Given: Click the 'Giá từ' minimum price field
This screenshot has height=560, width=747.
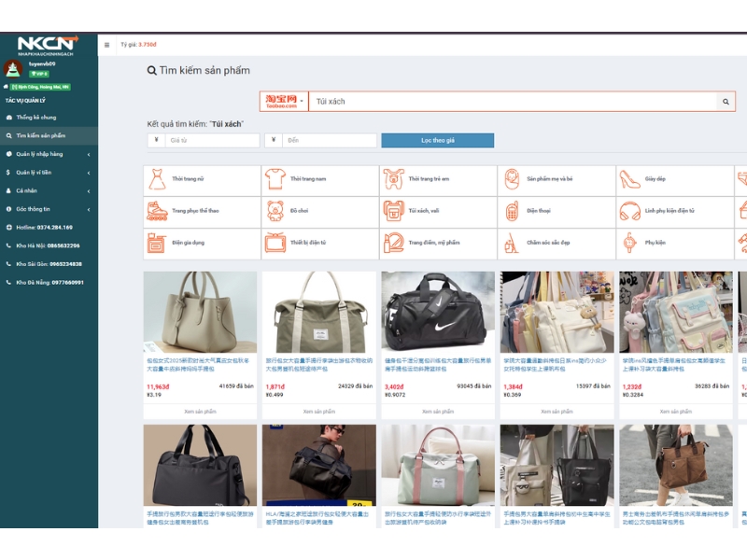Looking at the screenshot, I should coord(212,140).
